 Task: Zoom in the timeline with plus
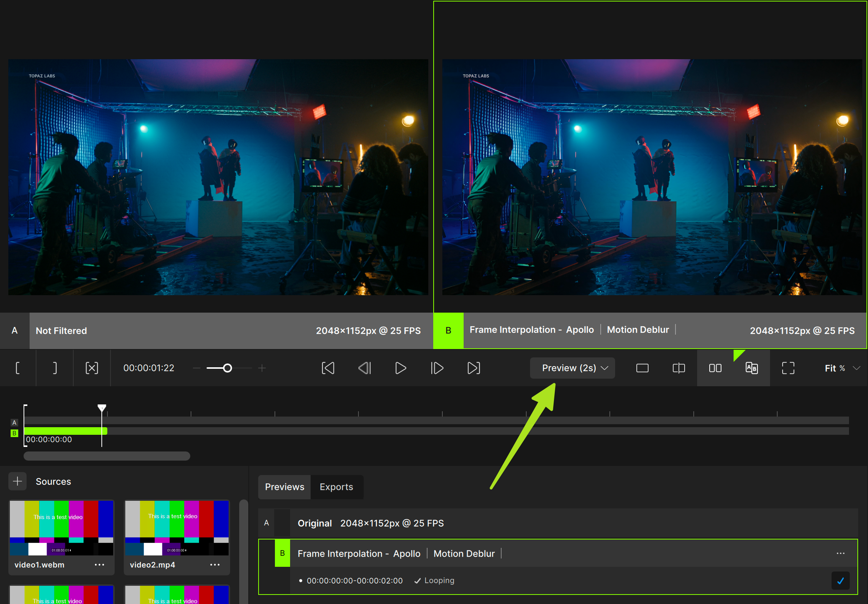click(x=262, y=368)
